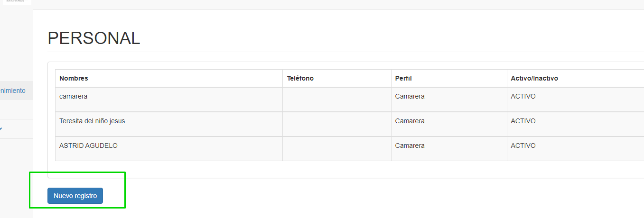Viewport: 644px width, 218px height.
Task: Click the Activo/Inactivo column header
Action: [534, 78]
